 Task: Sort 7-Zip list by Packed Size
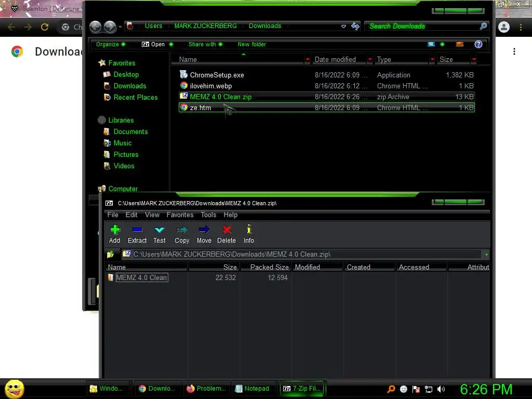[265, 267]
